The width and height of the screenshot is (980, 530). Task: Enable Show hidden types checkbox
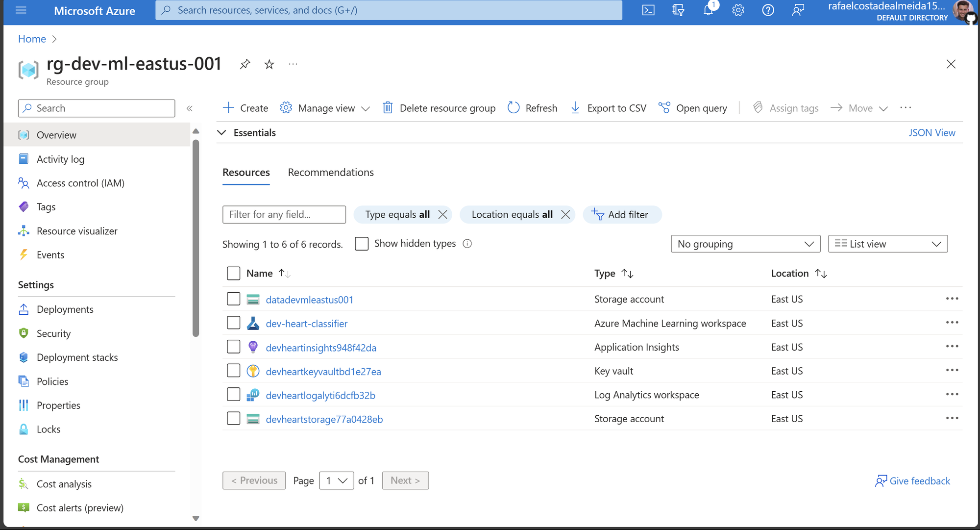pos(362,244)
